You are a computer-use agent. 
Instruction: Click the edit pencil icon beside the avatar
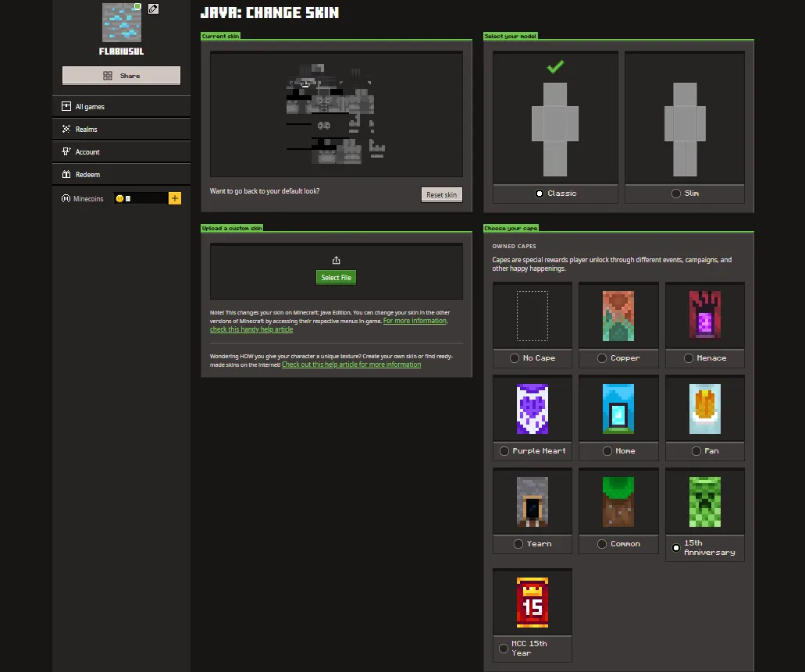coord(153,9)
